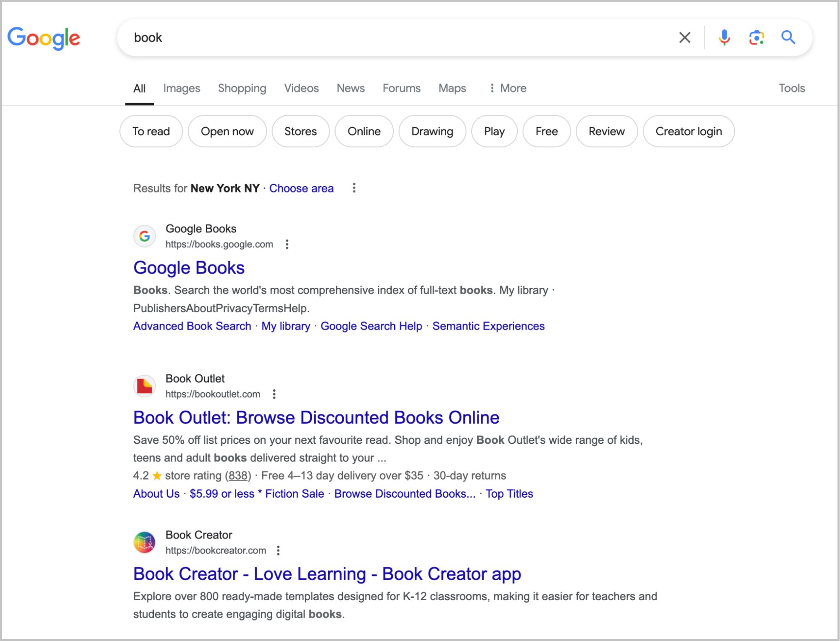Click the magnifying glass search icon
840x641 pixels.
(788, 37)
